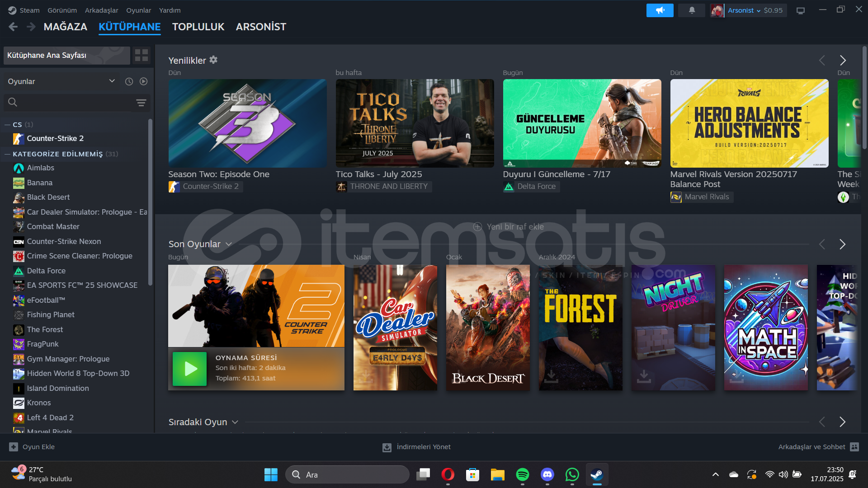
Task: Toggle sort by recent activity clock icon
Action: pyautogui.click(x=129, y=81)
